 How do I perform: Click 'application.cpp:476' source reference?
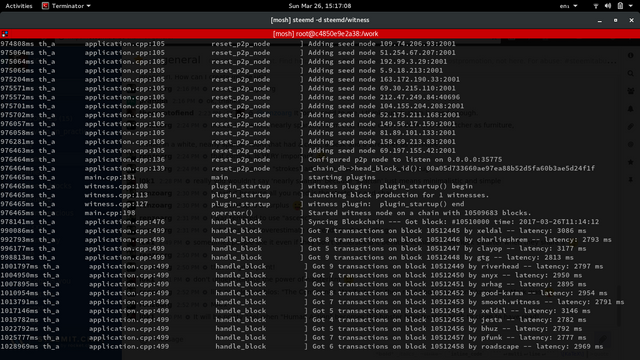(125, 222)
